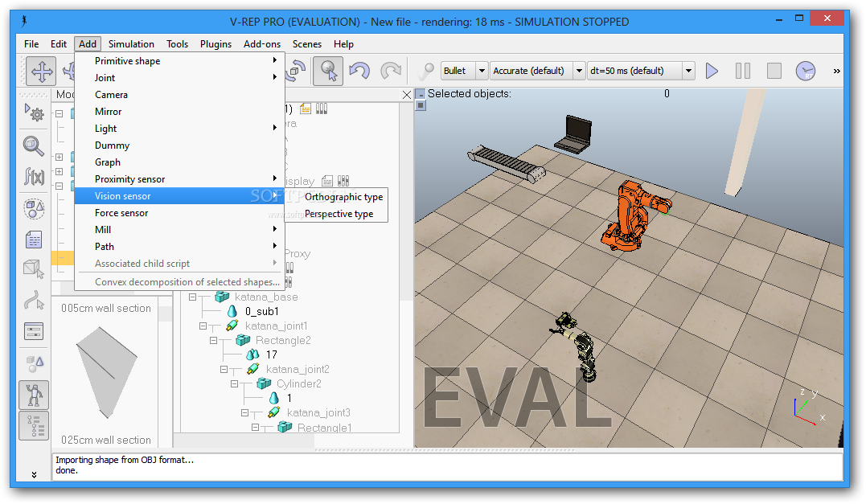Image resolution: width=866 pixels, height=504 pixels.
Task: Open the custom UI edit icon
Action: [34, 331]
